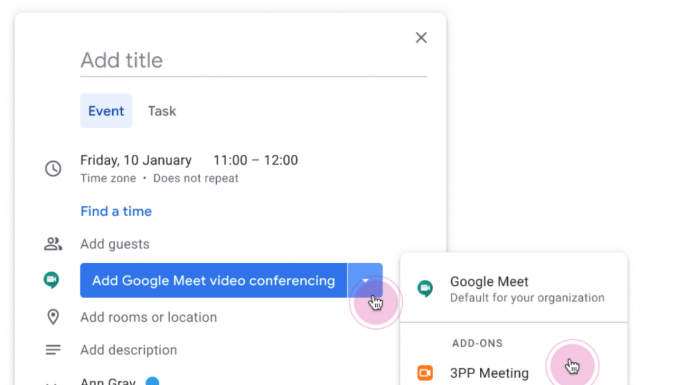The width and height of the screenshot is (696, 385).
Task: Click the Add guests field
Action: (115, 244)
